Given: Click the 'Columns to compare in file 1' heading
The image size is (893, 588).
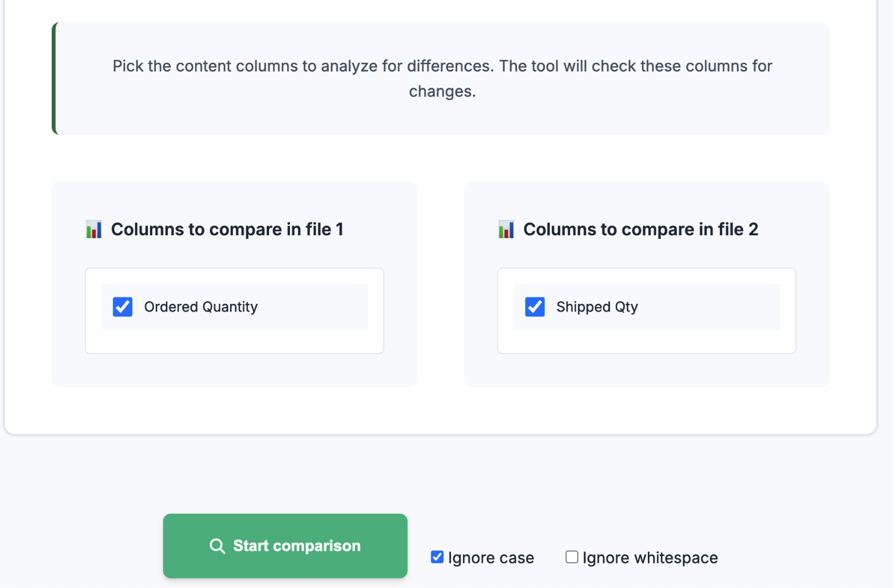Looking at the screenshot, I should pos(227,230).
